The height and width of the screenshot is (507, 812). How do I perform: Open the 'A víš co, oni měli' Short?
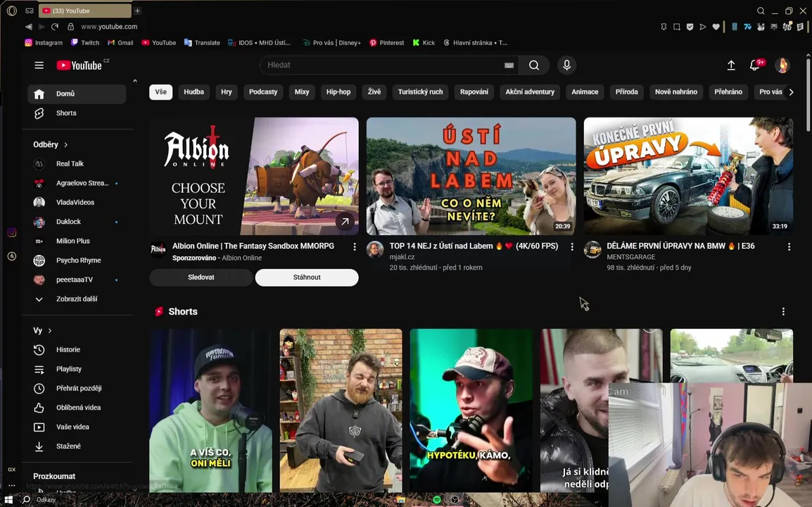click(211, 411)
